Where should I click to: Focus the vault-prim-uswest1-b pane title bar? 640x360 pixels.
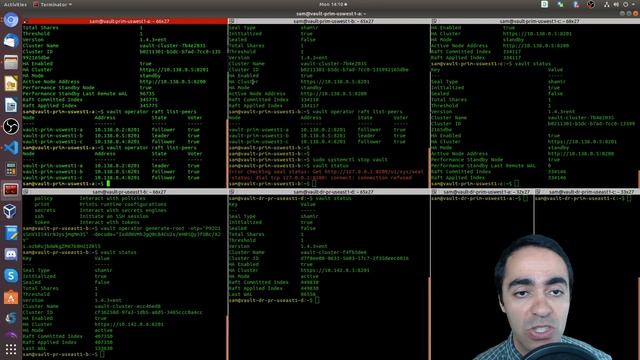tap(329, 21)
